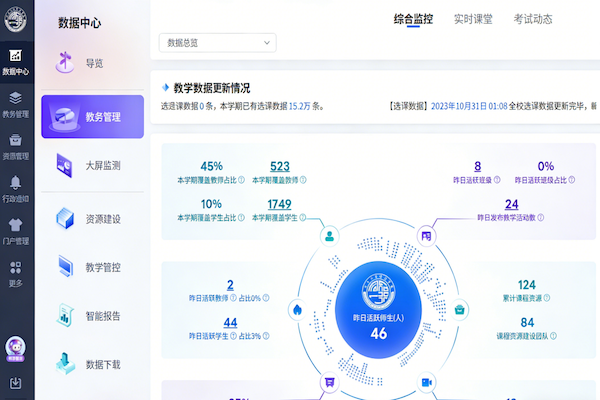Click the 更多 grid icon
The image size is (600, 400).
(16, 272)
